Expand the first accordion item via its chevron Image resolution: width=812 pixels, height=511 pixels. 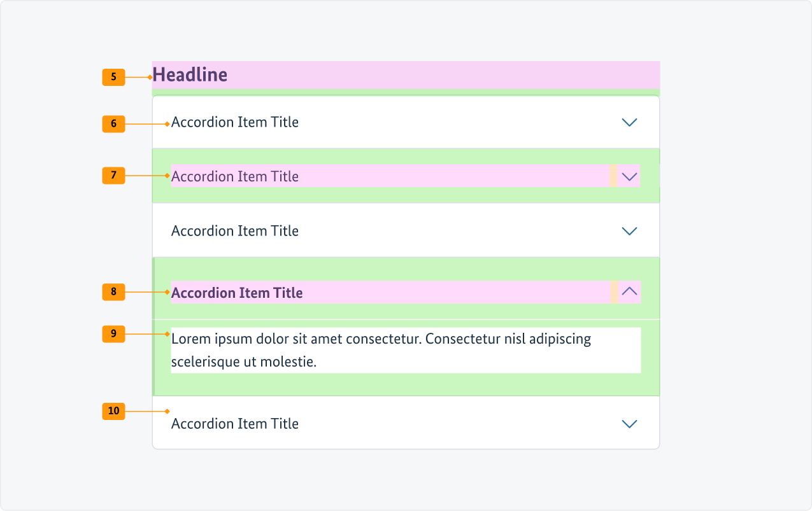[x=629, y=122]
